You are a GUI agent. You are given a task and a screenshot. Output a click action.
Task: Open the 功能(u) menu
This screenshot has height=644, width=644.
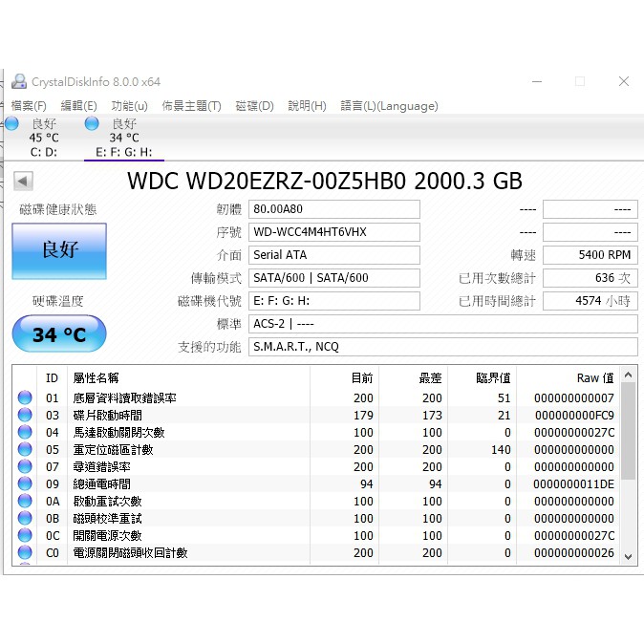[129, 106]
